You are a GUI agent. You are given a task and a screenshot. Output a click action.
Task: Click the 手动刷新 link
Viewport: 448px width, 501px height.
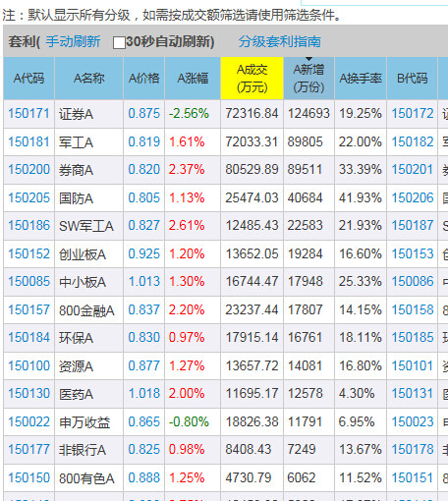(73, 41)
